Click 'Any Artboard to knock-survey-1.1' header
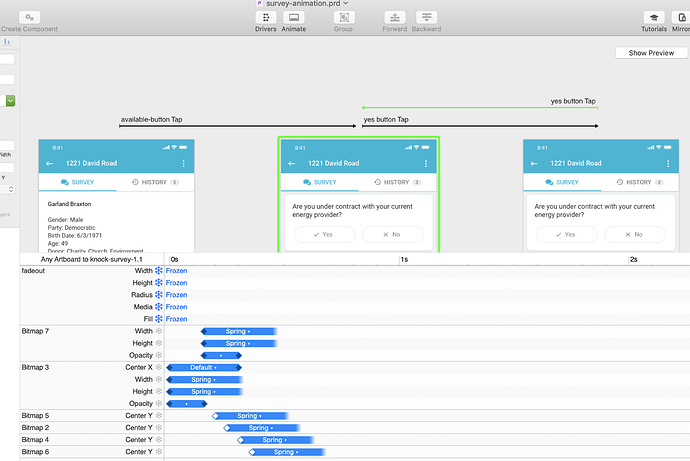Viewport: 690px width, 461px height. [x=92, y=259]
